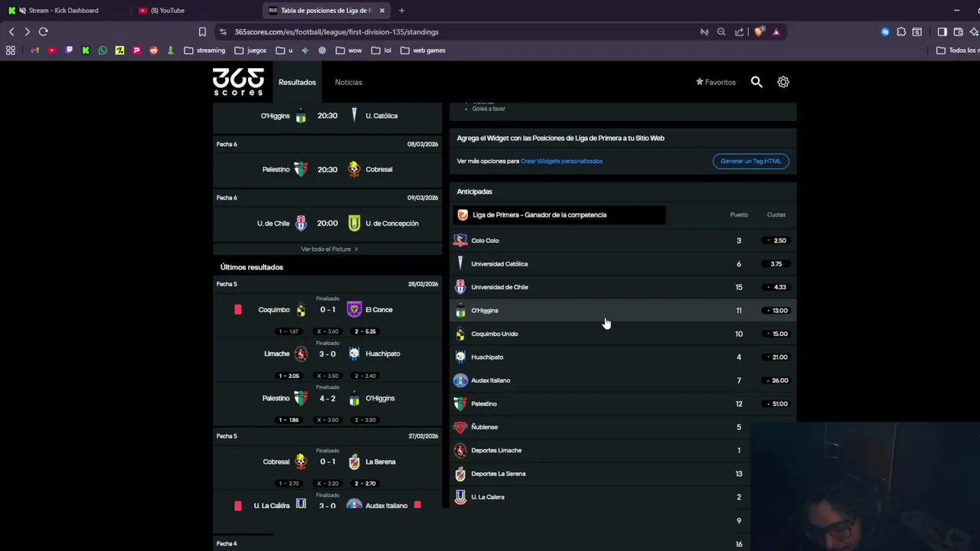The image size is (980, 551).
Task: Click the Favoritos star button
Action: 716,82
